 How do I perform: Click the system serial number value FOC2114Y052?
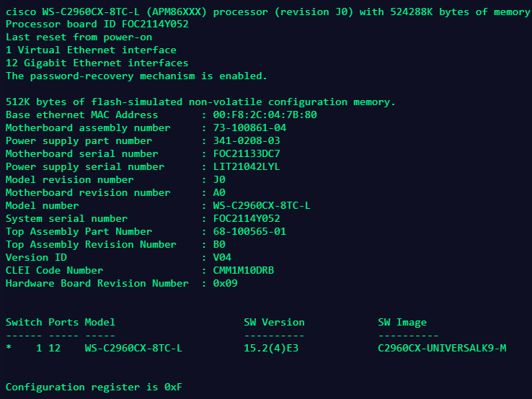(247, 218)
